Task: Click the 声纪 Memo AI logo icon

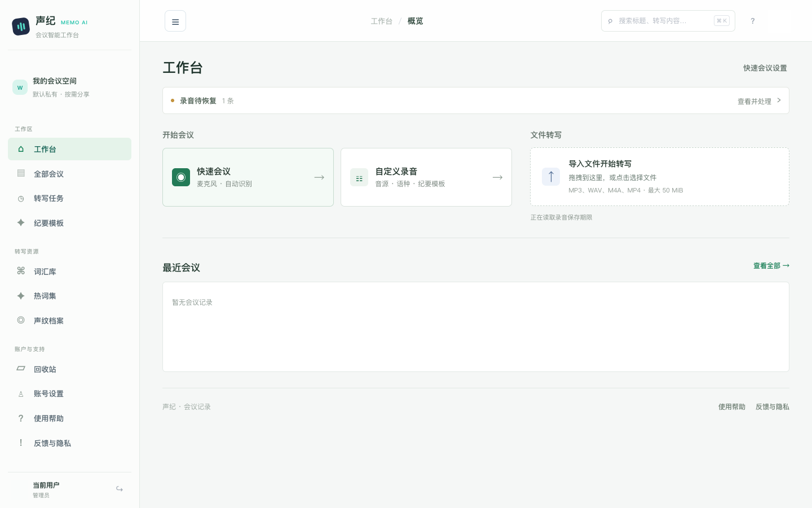Action: (21, 26)
